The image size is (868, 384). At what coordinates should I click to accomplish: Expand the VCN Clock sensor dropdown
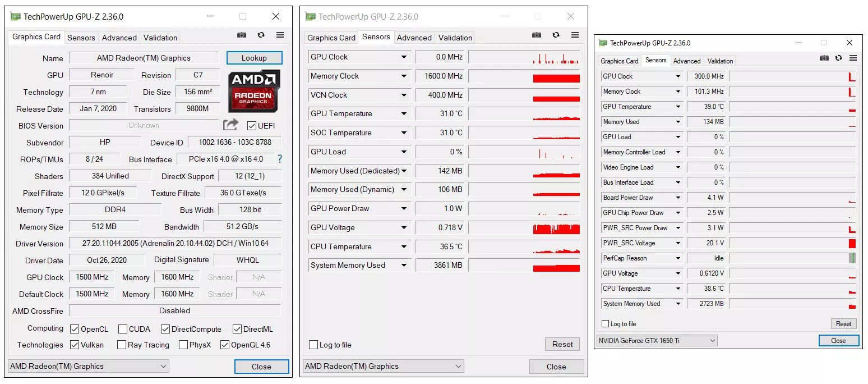(x=404, y=95)
